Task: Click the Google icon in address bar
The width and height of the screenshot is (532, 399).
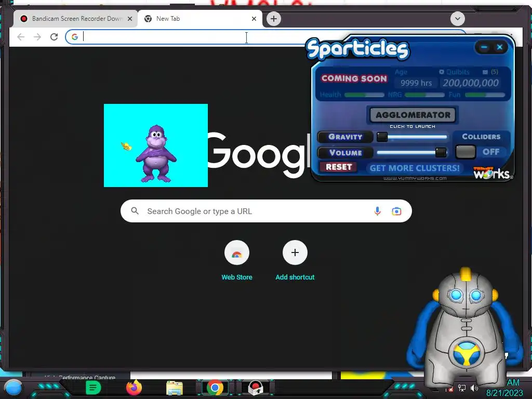Action: pyautogui.click(x=75, y=37)
